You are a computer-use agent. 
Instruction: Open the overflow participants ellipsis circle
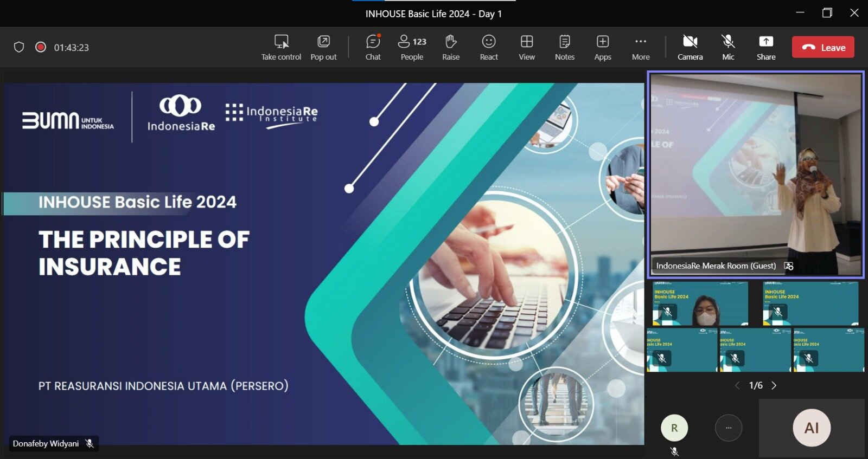tap(729, 428)
